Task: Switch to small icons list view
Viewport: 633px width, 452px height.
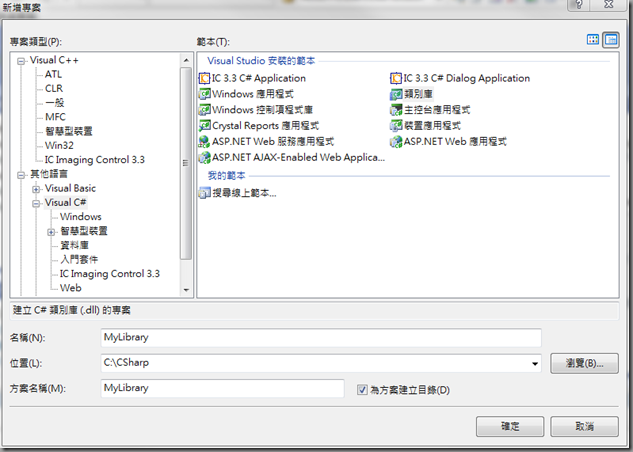Action: tap(611, 40)
